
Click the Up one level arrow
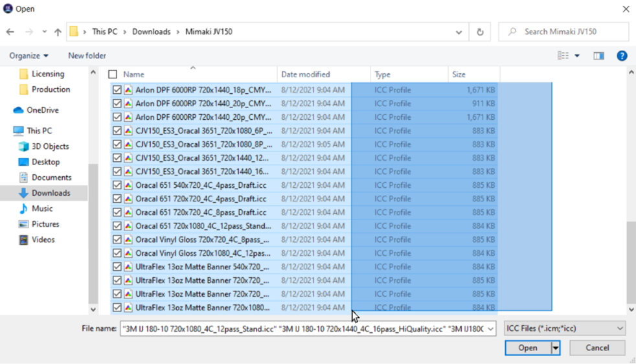[x=58, y=32]
